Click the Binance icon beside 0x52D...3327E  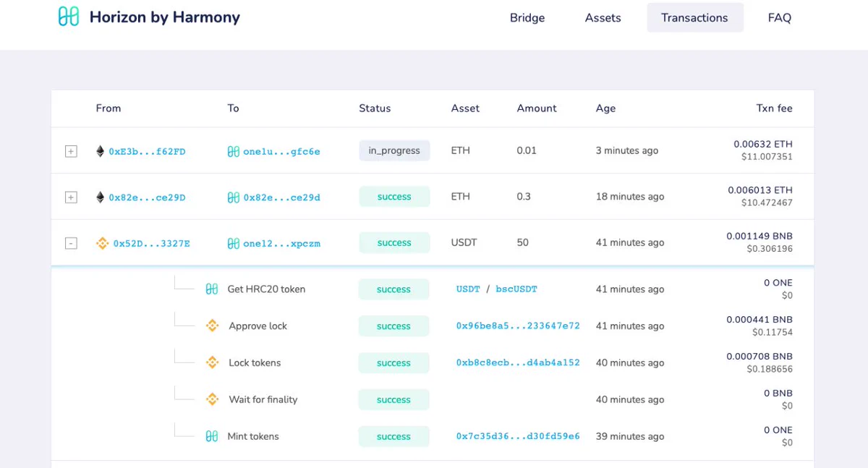click(x=102, y=244)
